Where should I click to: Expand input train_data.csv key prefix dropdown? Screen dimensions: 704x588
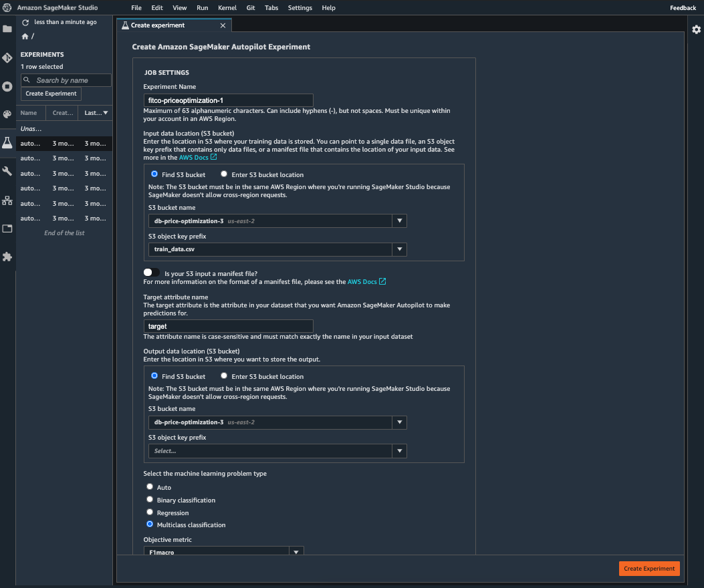tap(399, 249)
